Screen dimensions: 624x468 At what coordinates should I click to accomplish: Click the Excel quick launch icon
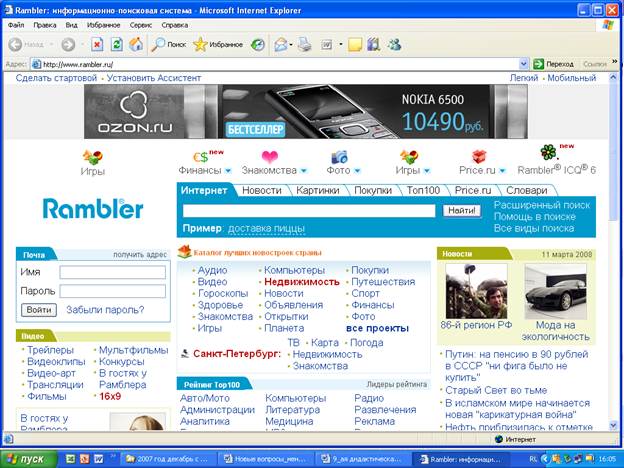(70, 459)
